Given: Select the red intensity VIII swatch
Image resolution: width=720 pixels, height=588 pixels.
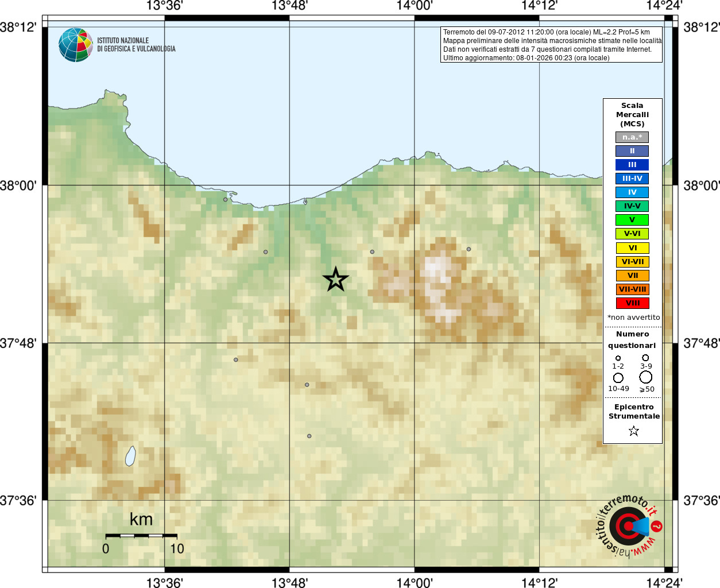Looking at the screenshot, I should (x=632, y=303).
